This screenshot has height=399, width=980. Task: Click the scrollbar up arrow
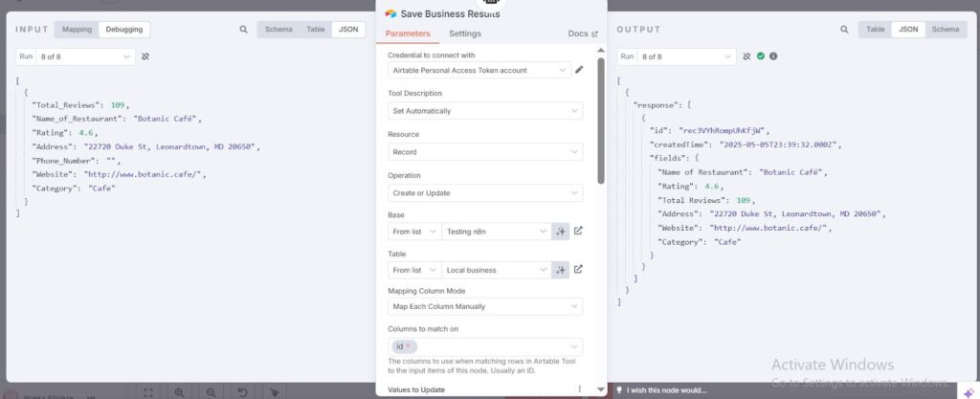coord(601,50)
